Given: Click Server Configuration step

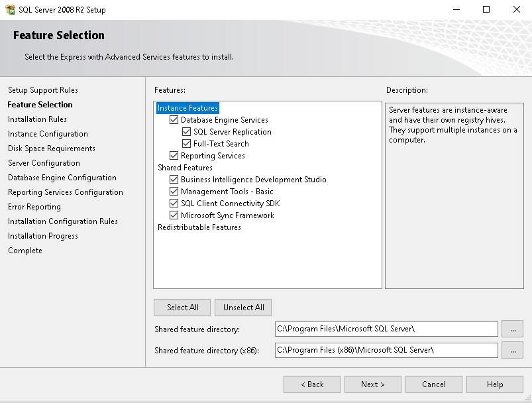Looking at the screenshot, I should 44,163.
